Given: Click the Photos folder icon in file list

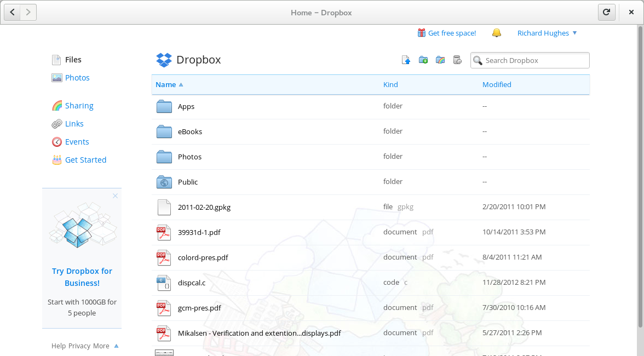Looking at the screenshot, I should 164,157.
